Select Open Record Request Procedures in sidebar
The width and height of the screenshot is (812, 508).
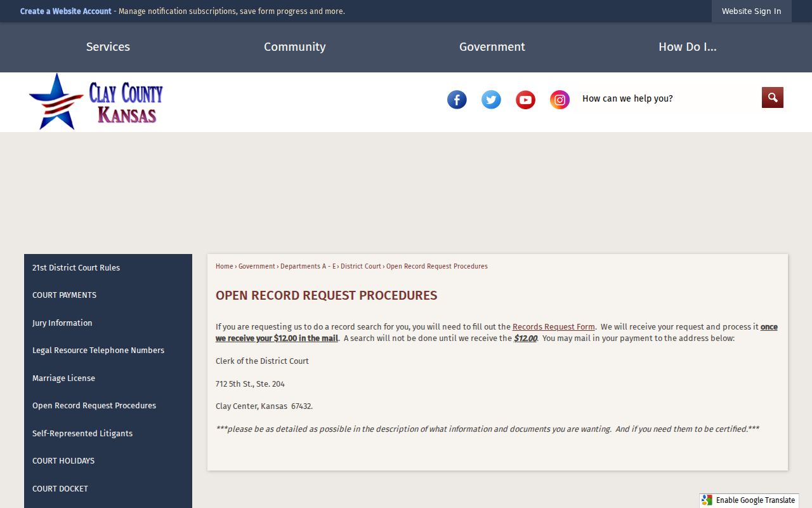click(108, 406)
